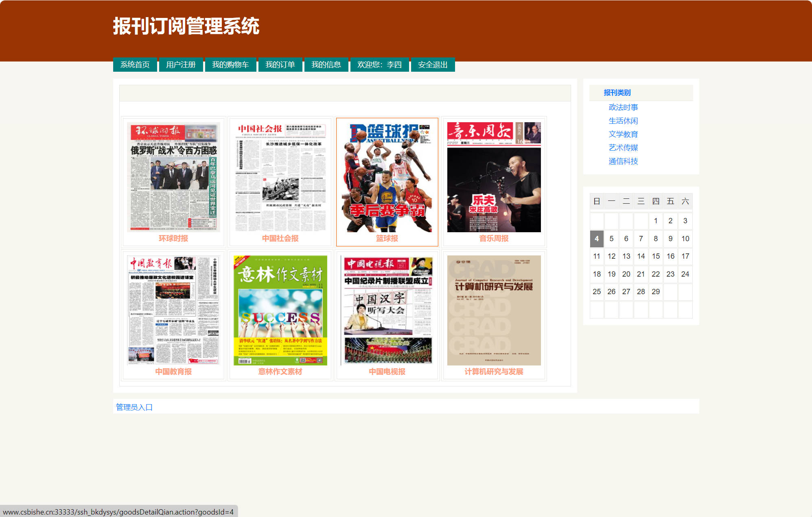Viewport: 812px width, 517px height.
Task: Open the 通信科技 category
Action: tap(623, 161)
